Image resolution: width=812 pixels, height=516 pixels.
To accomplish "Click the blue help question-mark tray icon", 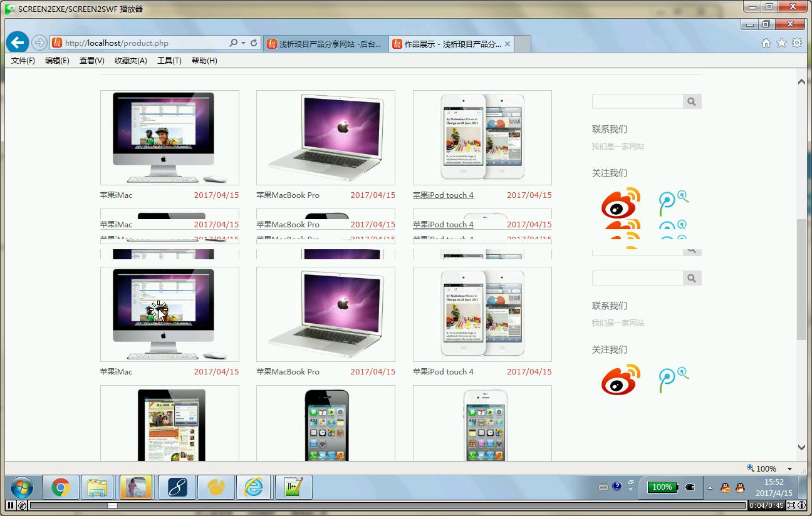I will pos(617,486).
